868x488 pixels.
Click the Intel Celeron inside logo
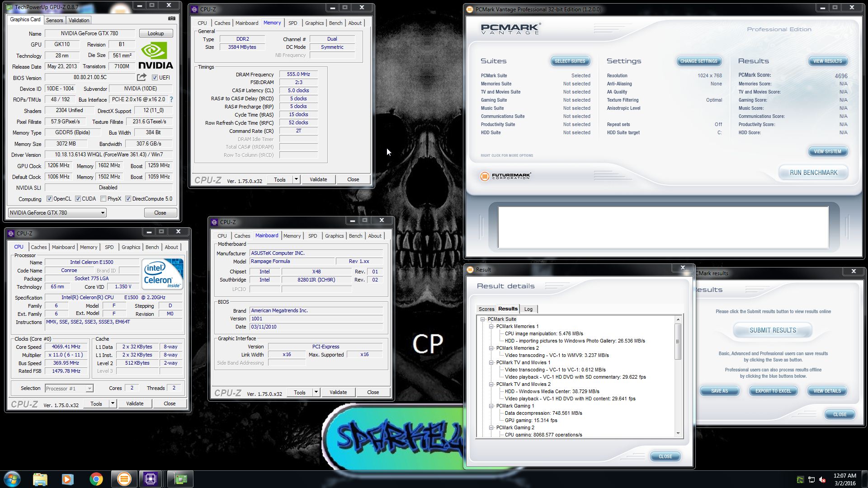click(x=162, y=274)
